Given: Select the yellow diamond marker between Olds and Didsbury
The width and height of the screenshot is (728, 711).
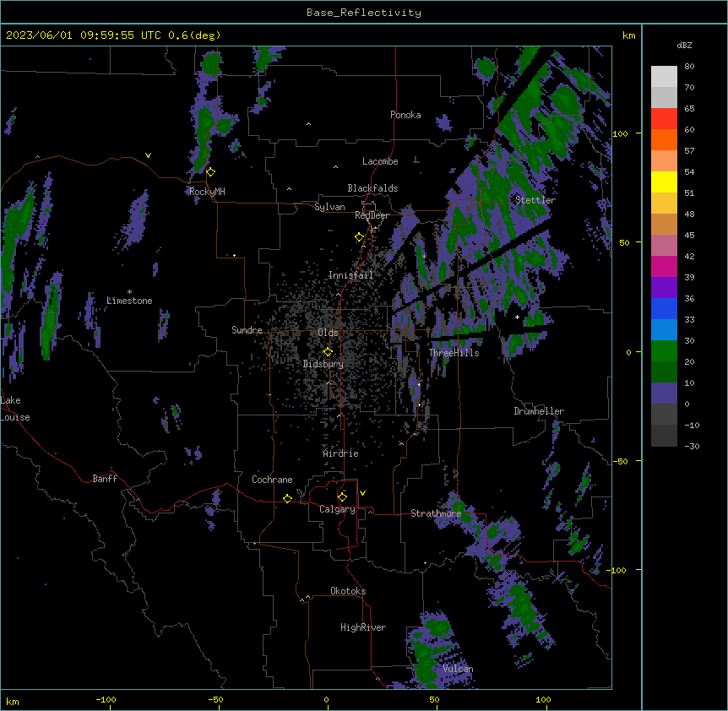Looking at the screenshot, I should click(x=328, y=352).
